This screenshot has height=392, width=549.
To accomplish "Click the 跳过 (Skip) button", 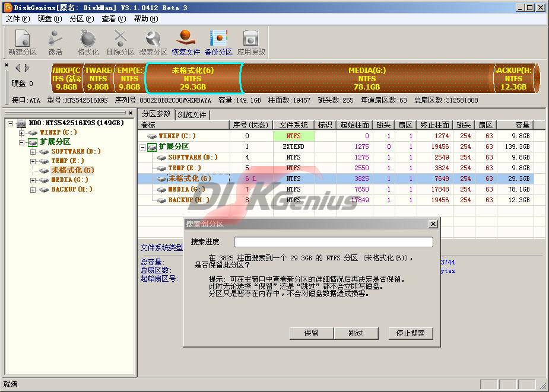I will coord(356,333).
